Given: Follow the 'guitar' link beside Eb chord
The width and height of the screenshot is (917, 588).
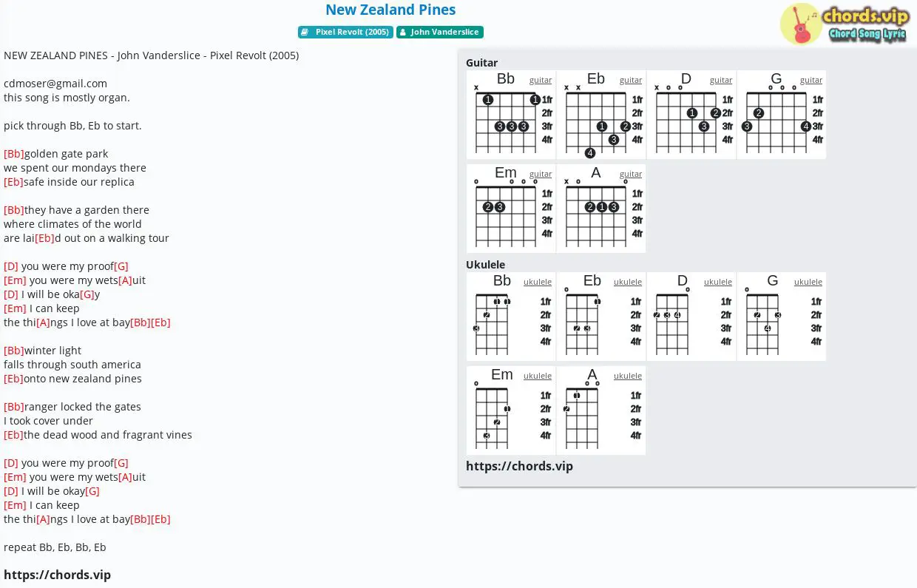Looking at the screenshot, I should [x=631, y=80].
